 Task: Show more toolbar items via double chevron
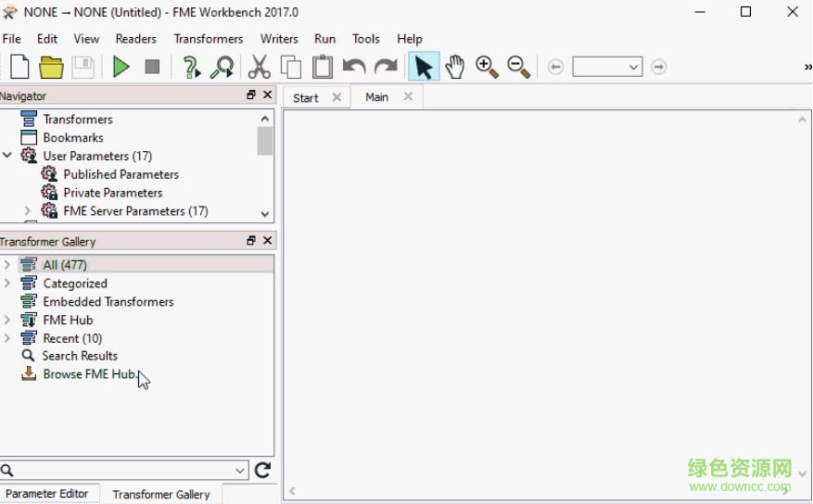(807, 67)
